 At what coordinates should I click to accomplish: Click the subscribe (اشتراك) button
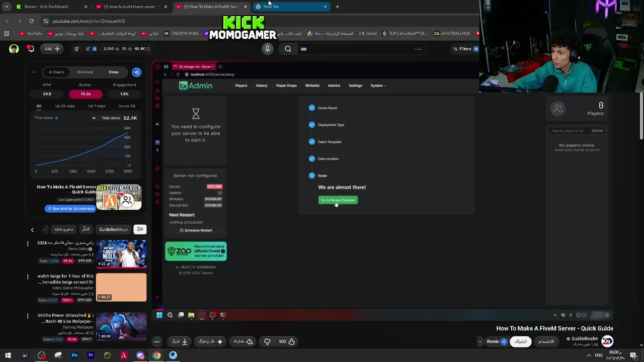[520, 341]
